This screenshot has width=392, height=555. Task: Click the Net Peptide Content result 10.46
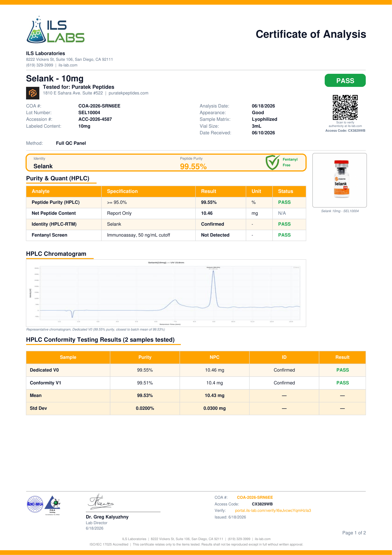[x=207, y=213]
